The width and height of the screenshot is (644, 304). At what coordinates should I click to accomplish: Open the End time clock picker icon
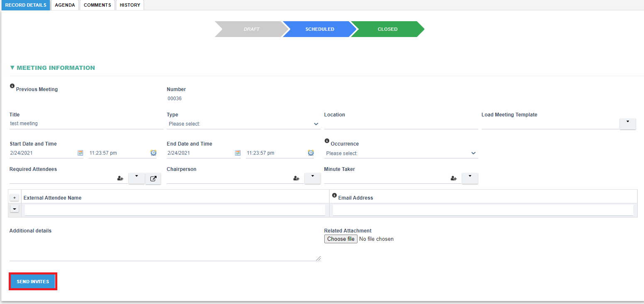point(311,153)
